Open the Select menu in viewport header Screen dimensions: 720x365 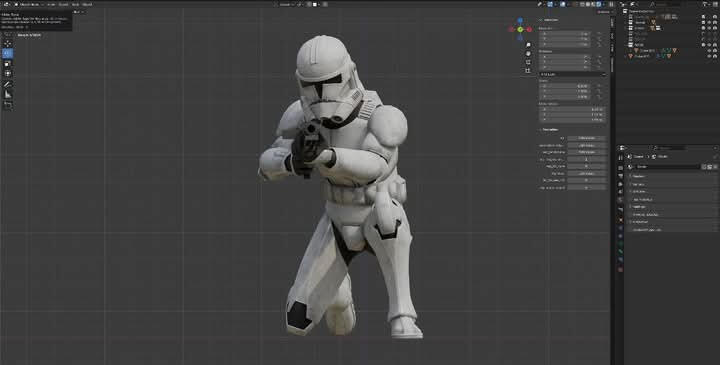[63, 5]
